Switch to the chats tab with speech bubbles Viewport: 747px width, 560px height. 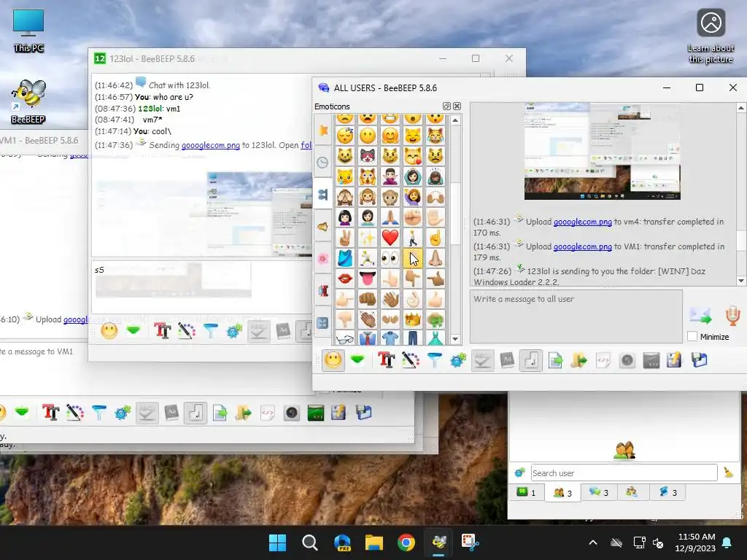(x=599, y=492)
